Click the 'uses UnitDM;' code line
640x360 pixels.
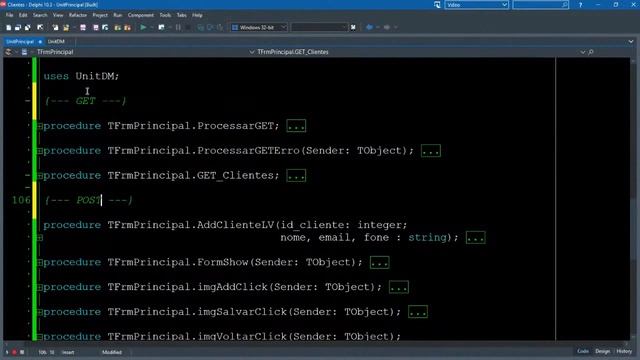point(81,76)
